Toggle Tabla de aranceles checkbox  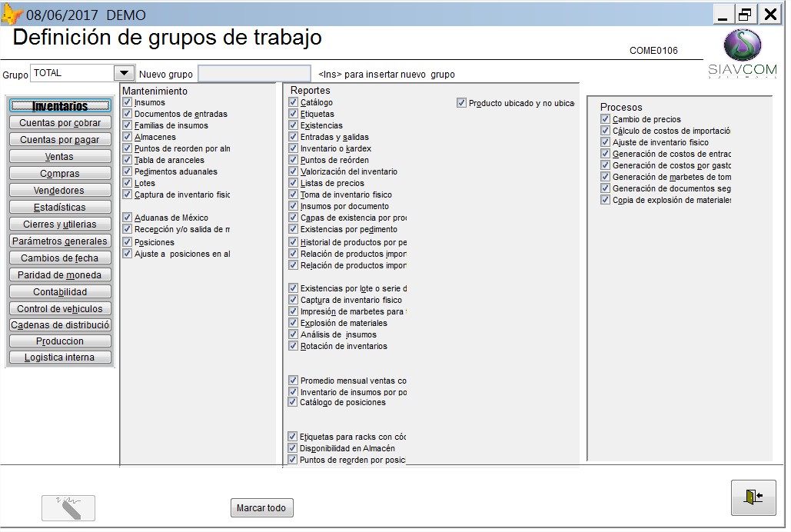coord(127,160)
